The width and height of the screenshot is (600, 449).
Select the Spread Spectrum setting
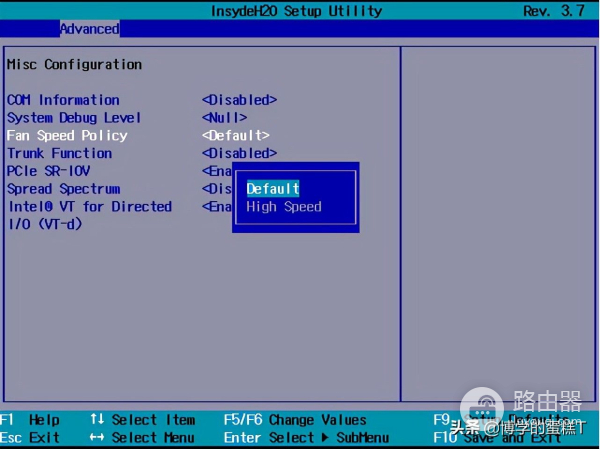(x=63, y=189)
